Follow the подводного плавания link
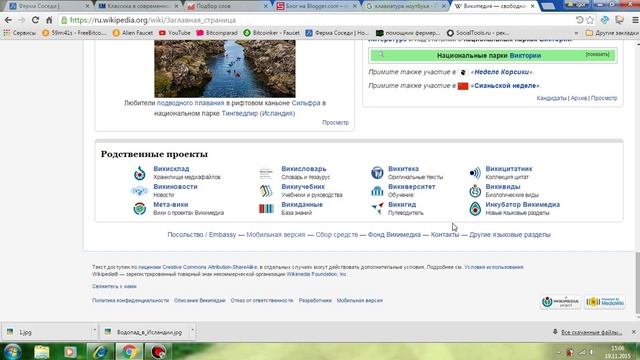This screenshot has height=360, width=640. point(191,103)
